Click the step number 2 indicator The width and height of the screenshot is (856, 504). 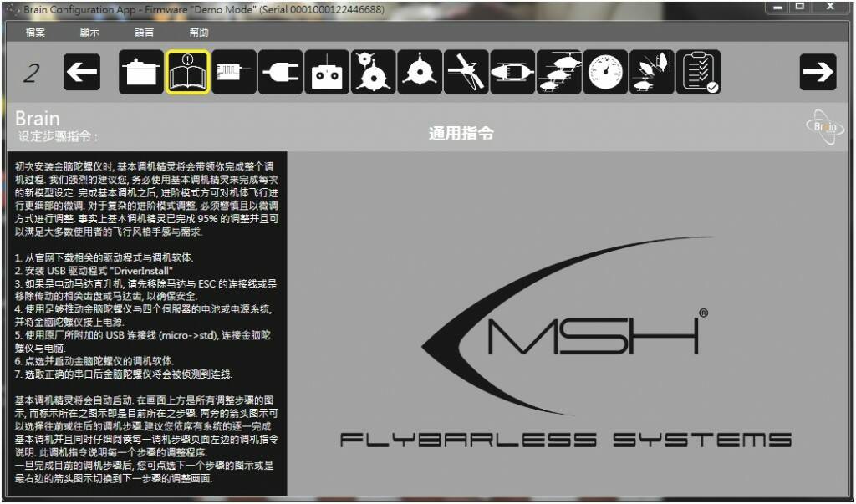pos(31,74)
